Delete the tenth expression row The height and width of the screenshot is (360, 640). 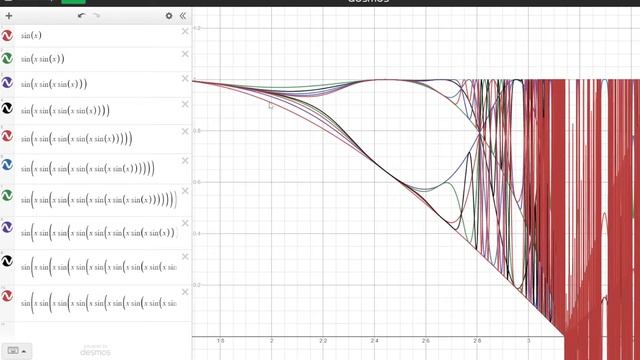185,292
